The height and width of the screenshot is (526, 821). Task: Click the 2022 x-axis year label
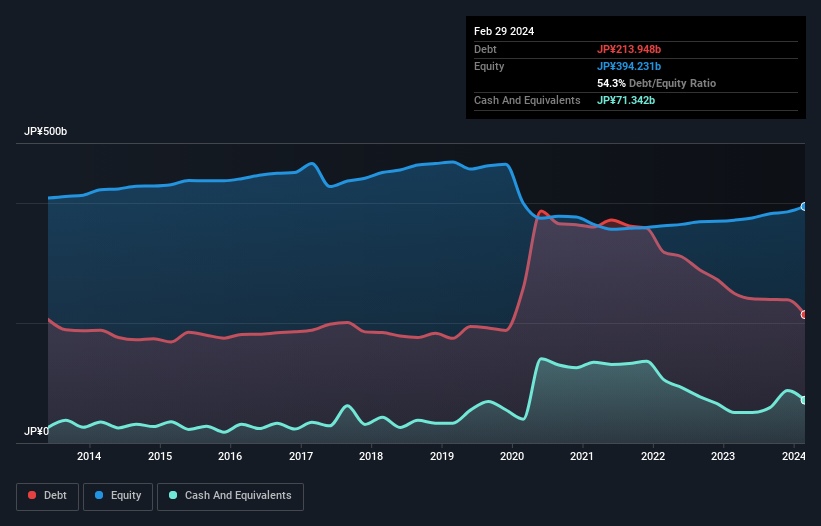[x=653, y=457]
